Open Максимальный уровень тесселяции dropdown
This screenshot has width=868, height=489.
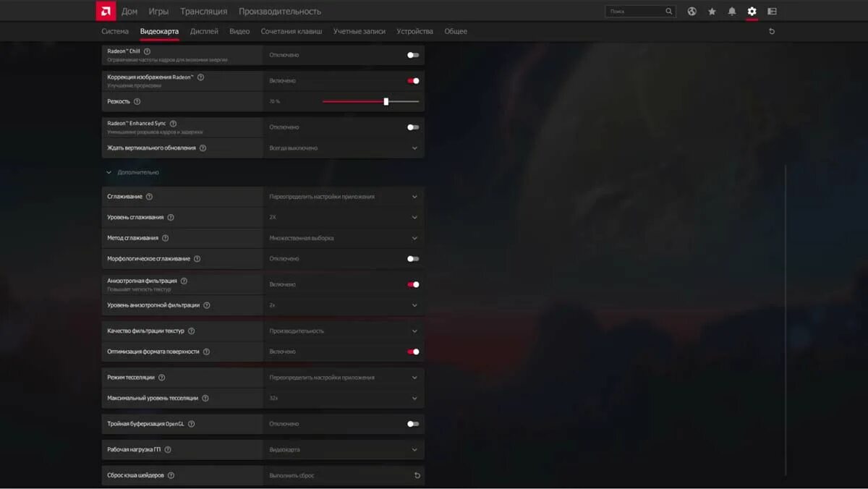click(344, 398)
